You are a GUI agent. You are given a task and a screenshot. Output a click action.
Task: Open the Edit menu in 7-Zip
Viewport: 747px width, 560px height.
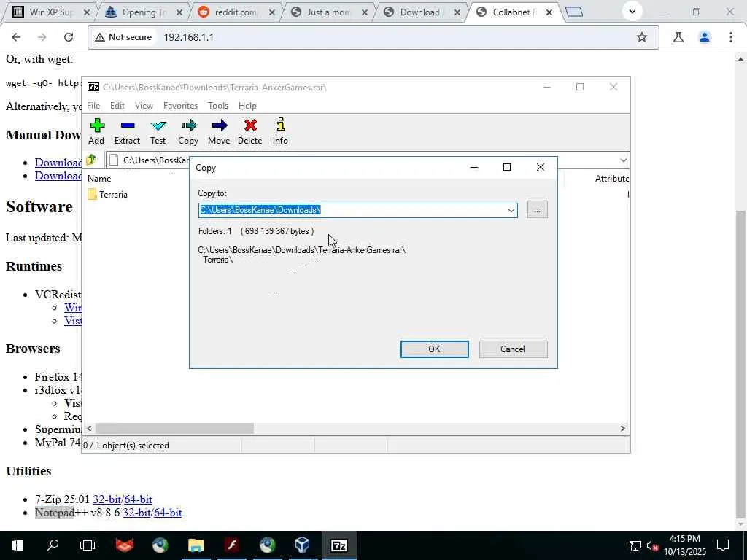click(x=117, y=106)
